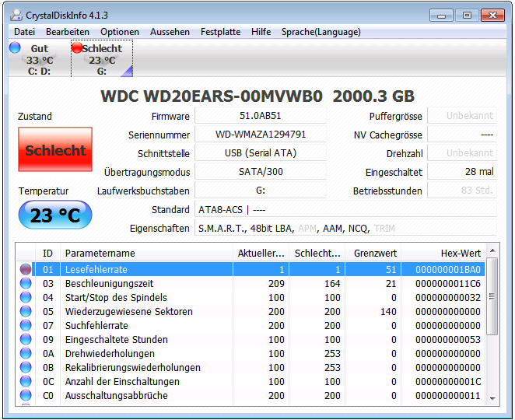Click the scrollbar up arrow
The width and height of the screenshot is (515, 420).
click(x=492, y=251)
